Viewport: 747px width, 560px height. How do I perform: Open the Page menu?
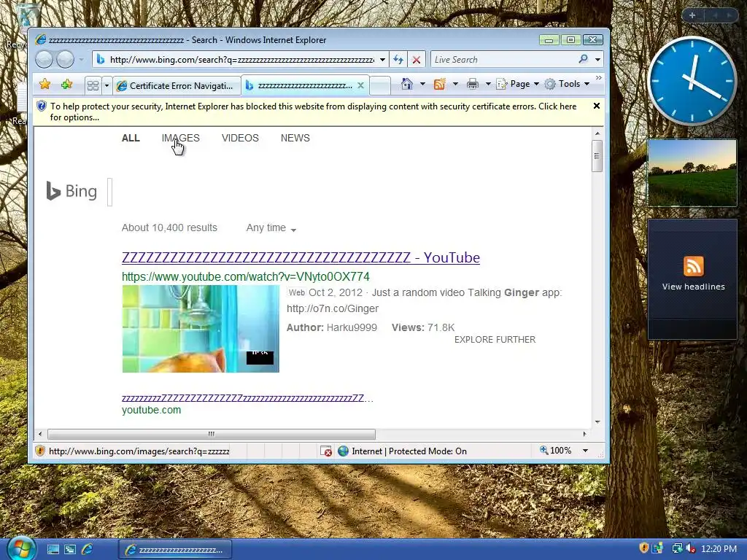point(518,84)
